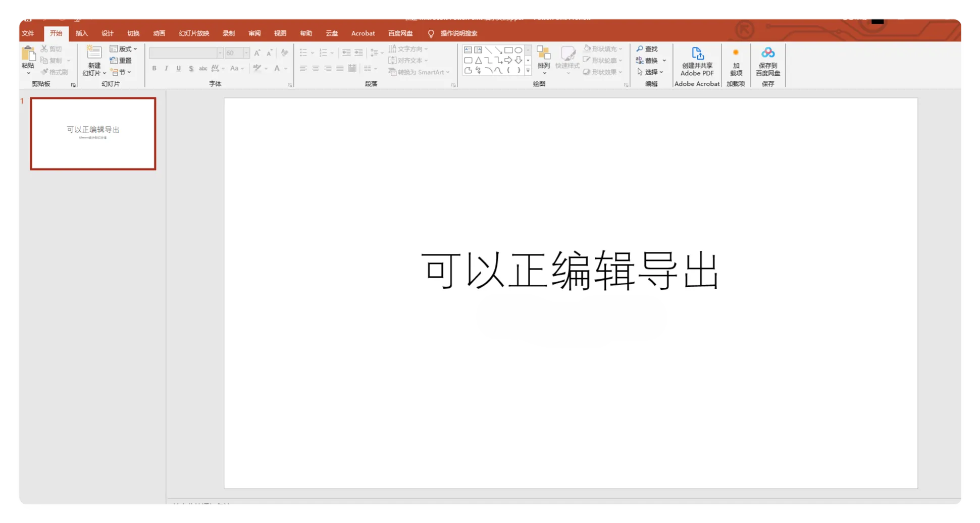
Task: Expand the Select (选择) dropdown
Action: tap(650, 72)
